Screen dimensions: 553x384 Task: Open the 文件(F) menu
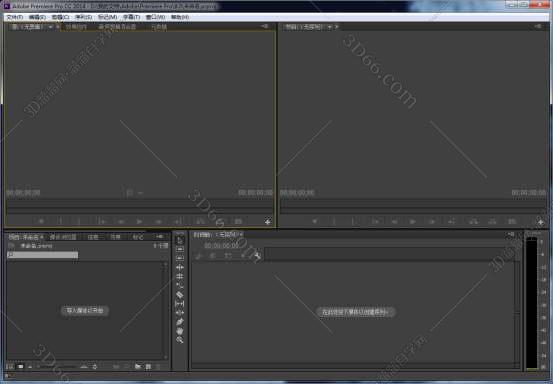pyautogui.click(x=15, y=17)
